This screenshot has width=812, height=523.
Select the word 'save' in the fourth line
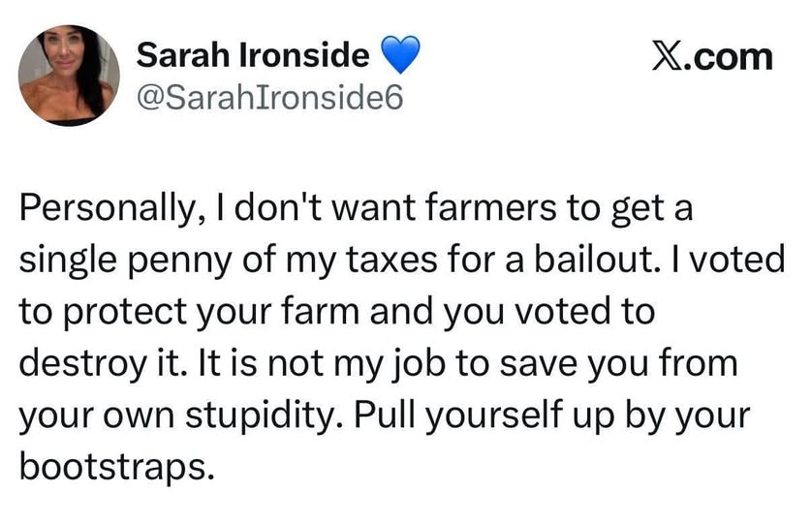[x=538, y=364]
